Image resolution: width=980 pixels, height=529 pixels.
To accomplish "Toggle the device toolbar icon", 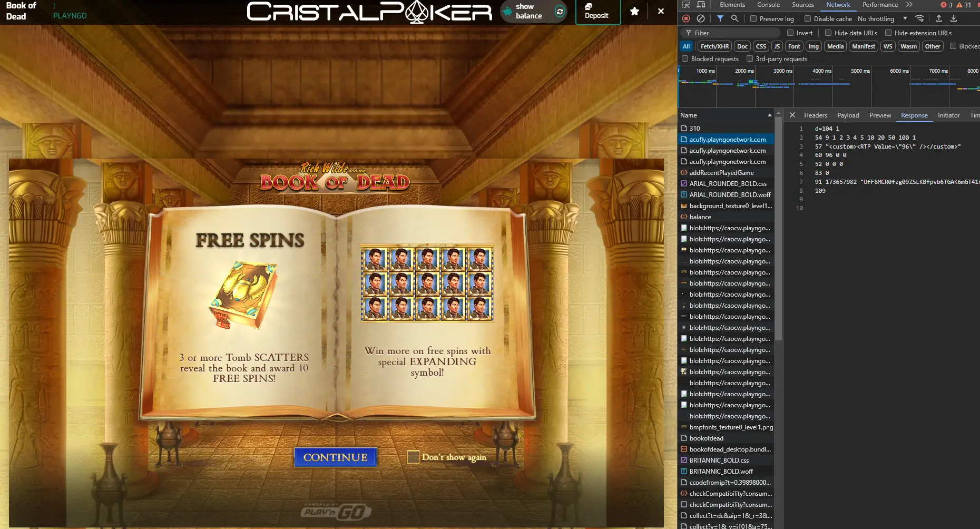I will 701,5.
